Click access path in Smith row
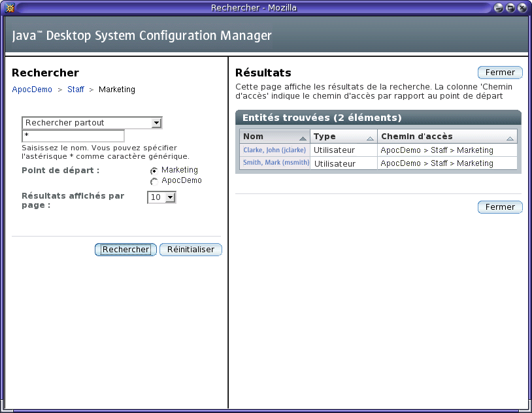 click(437, 163)
